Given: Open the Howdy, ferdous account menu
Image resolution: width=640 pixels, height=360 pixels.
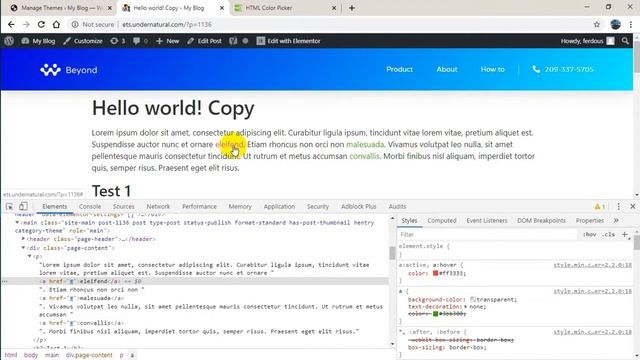Looking at the screenshot, I should (x=587, y=41).
